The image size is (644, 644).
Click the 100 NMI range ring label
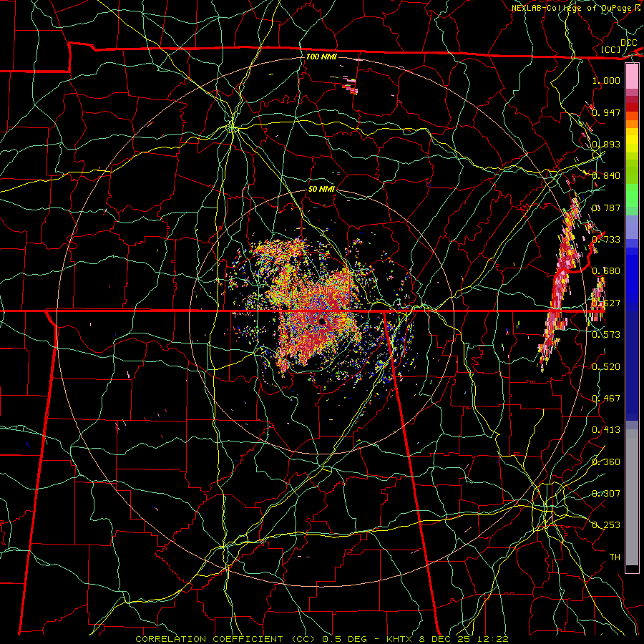321,57
